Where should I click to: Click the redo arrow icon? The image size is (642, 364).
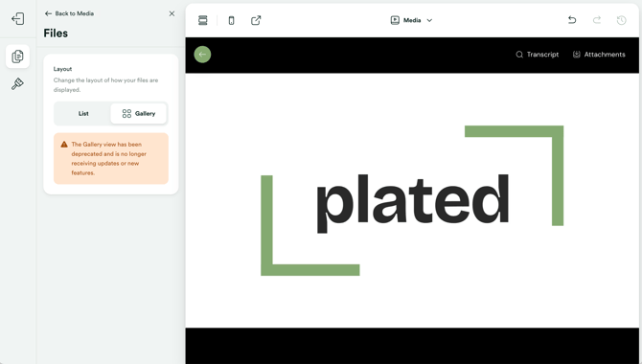[x=597, y=20]
